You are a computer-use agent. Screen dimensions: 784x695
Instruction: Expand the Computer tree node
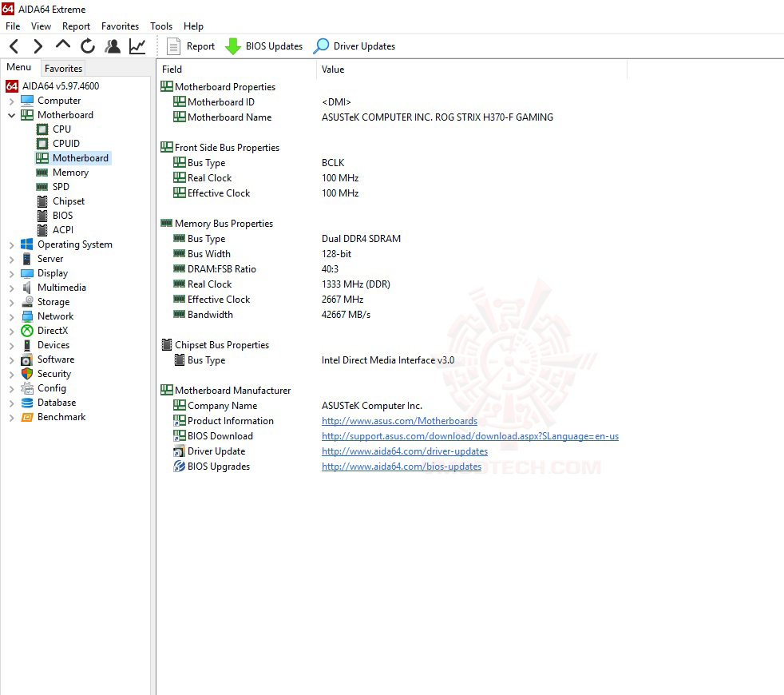coord(11,101)
